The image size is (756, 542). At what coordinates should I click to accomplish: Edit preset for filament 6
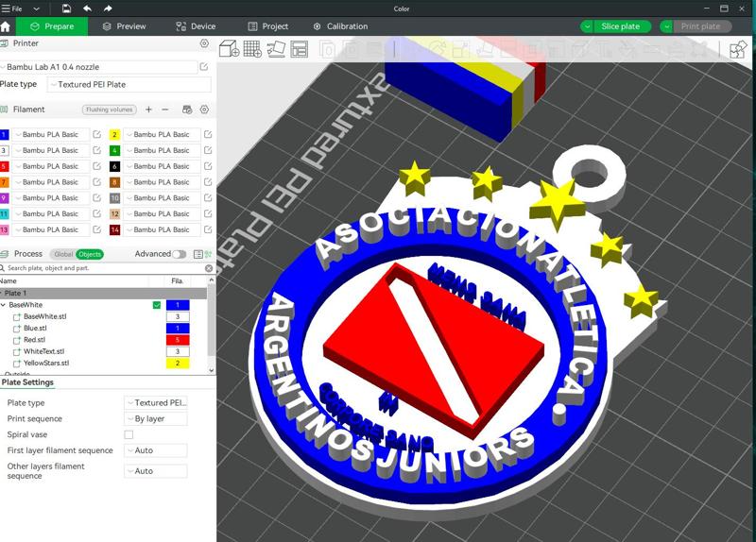tap(208, 166)
